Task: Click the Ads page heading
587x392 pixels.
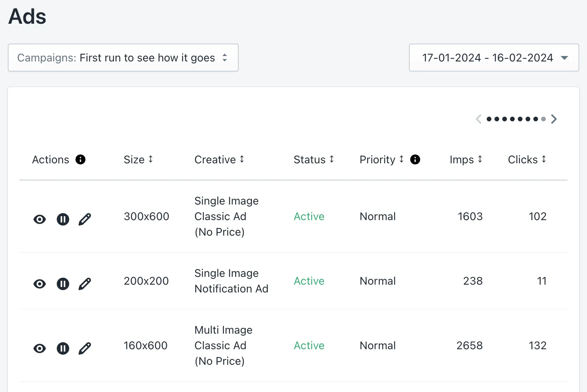Action: pyautogui.click(x=27, y=17)
